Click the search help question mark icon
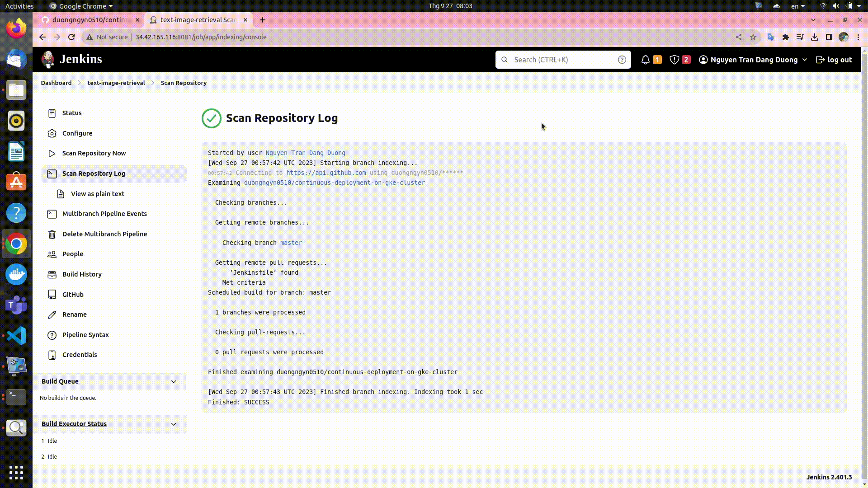The height and width of the screenshot is (488, 868). point(622,60)
